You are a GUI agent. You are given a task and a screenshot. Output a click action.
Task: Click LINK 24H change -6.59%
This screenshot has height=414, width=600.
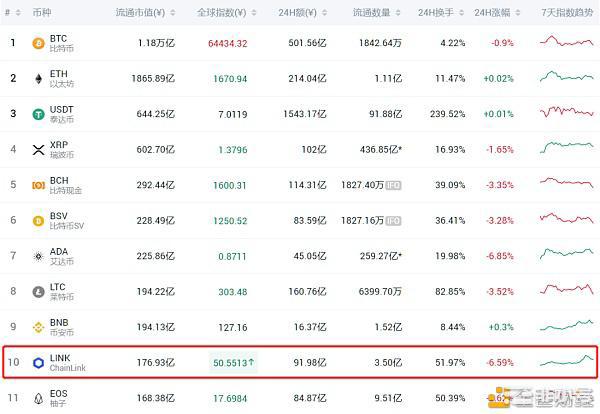[x=500, y=363]
